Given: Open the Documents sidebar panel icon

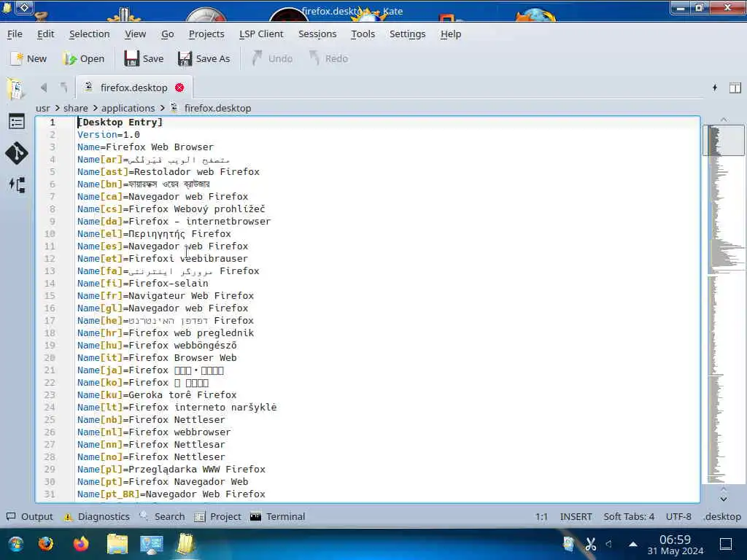Looking at the screenshot, I should [x=16, y=88].
